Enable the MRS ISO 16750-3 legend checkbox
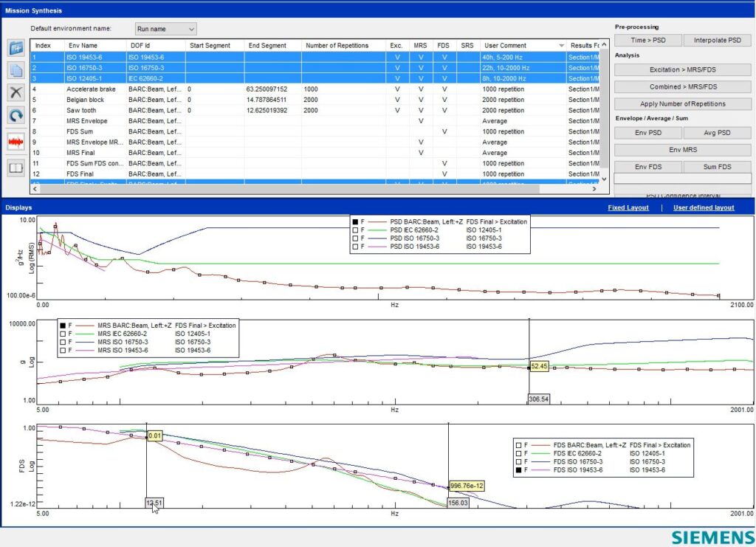Screen dimensions: 756x547 click(x=63, y=343)
